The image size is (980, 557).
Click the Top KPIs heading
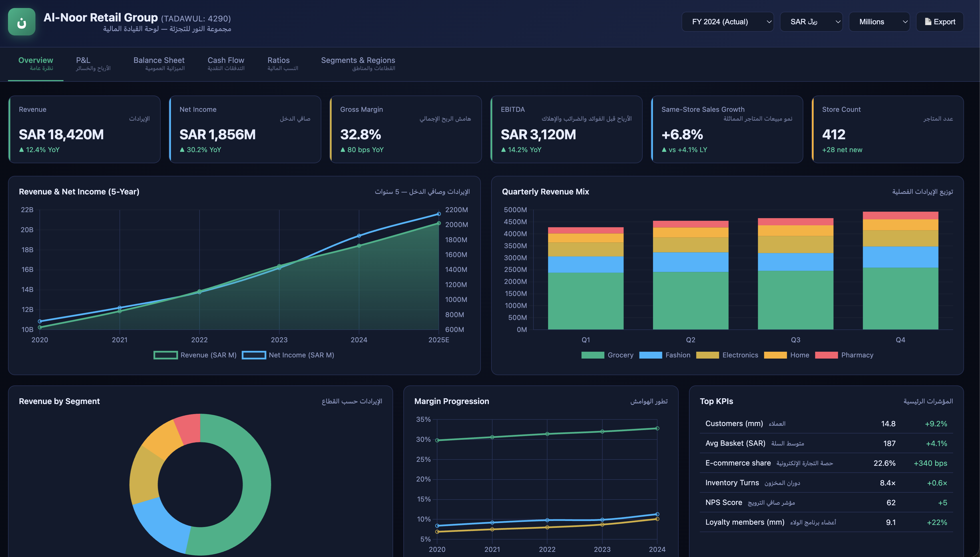point(716,401)
